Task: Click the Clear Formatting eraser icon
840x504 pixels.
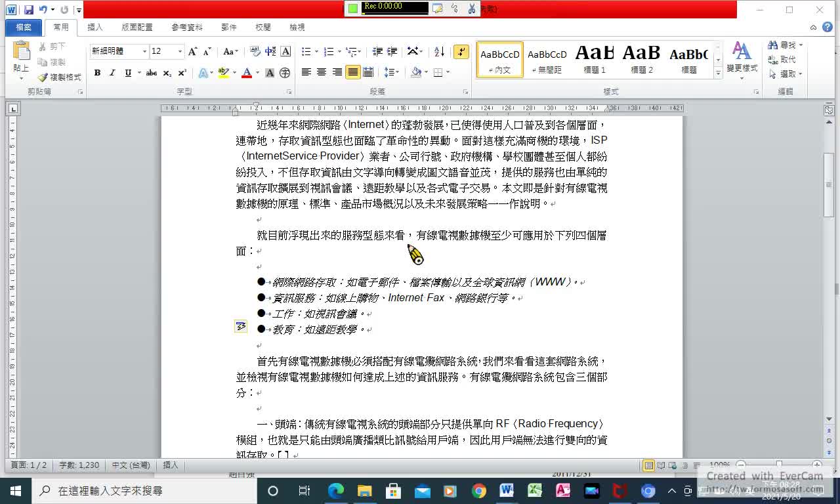Action: click(x=255, y=51)
